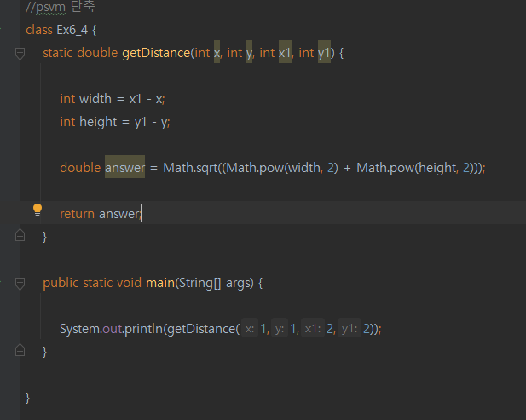Click the 'args' parameter name

click(x=238, y=283)
